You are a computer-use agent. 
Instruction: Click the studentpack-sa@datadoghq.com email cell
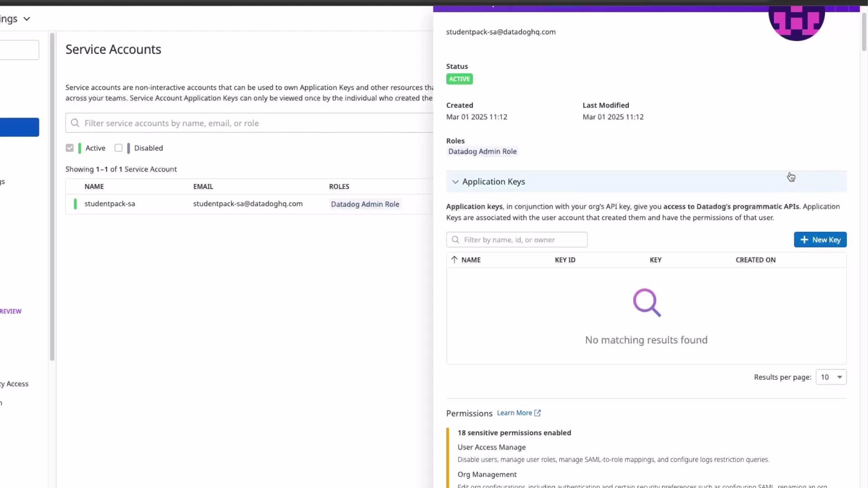point(248,204)
